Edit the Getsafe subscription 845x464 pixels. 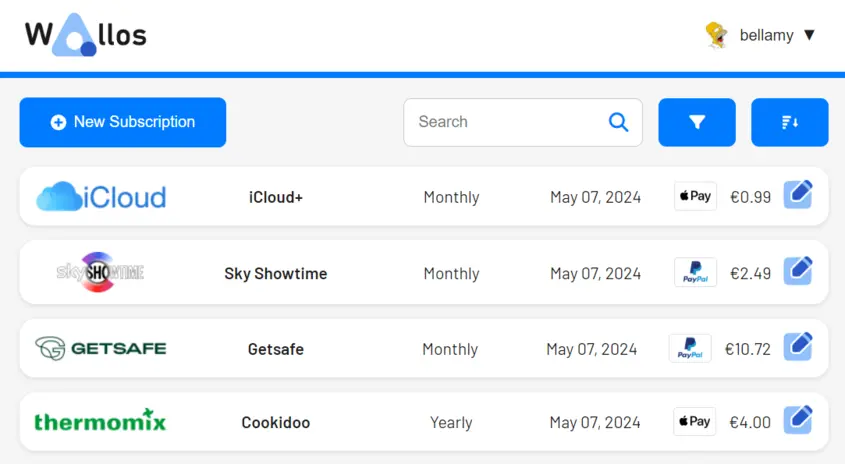[x=797, y=347]
